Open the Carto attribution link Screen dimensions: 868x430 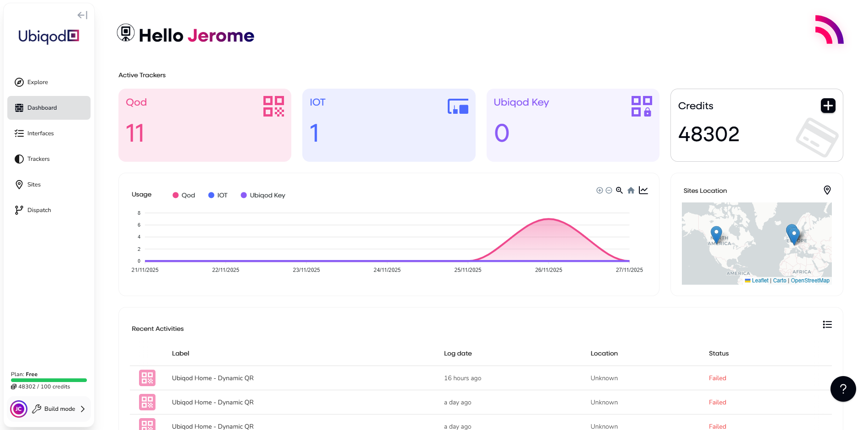coord(780,281)
